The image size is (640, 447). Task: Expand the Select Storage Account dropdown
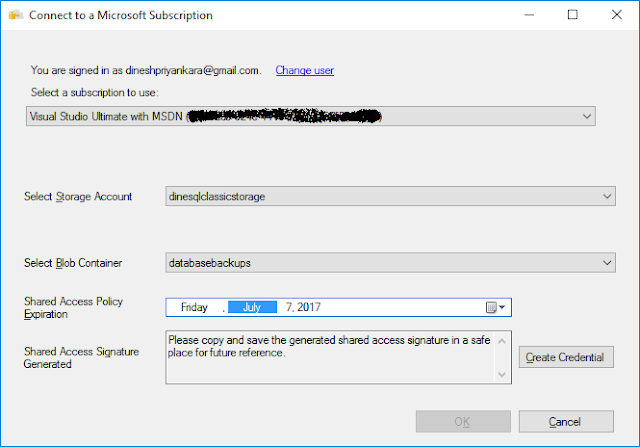[x=607, y=197]
